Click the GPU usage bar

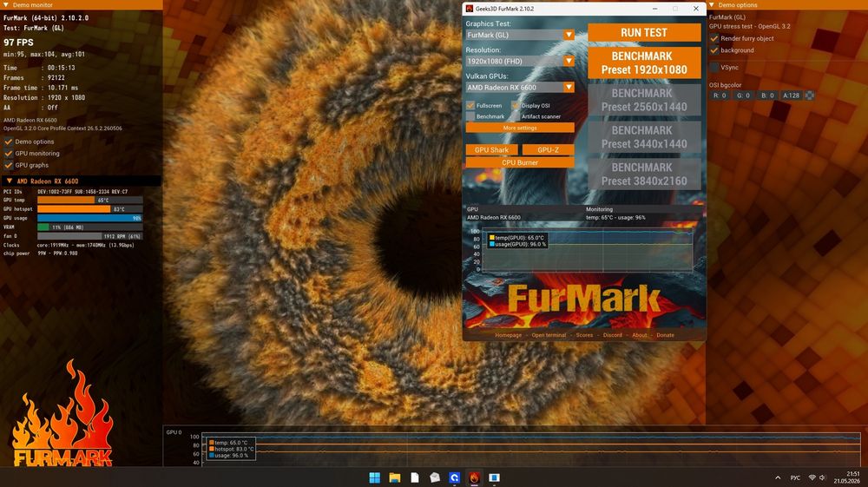click(x=89, y=218)
